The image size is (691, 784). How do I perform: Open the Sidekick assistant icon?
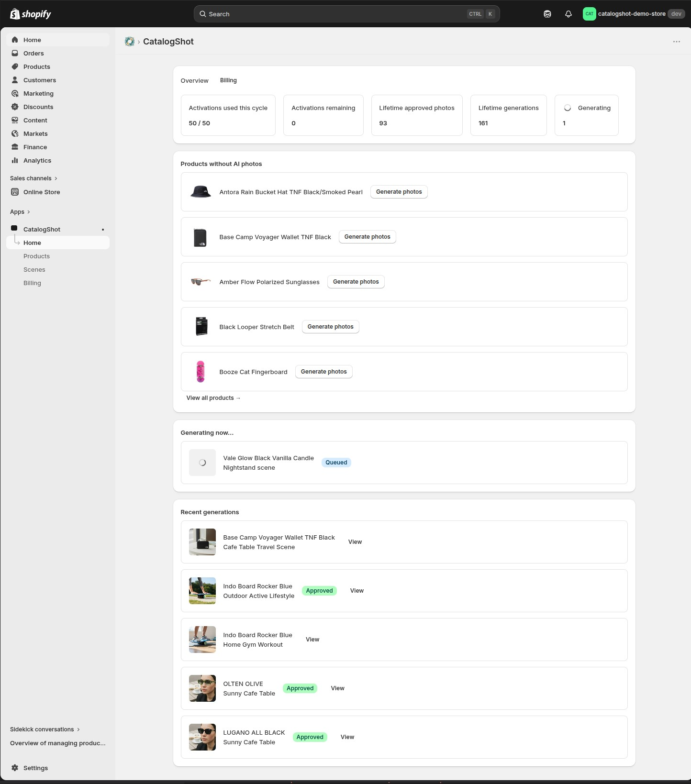coord(547,14)
